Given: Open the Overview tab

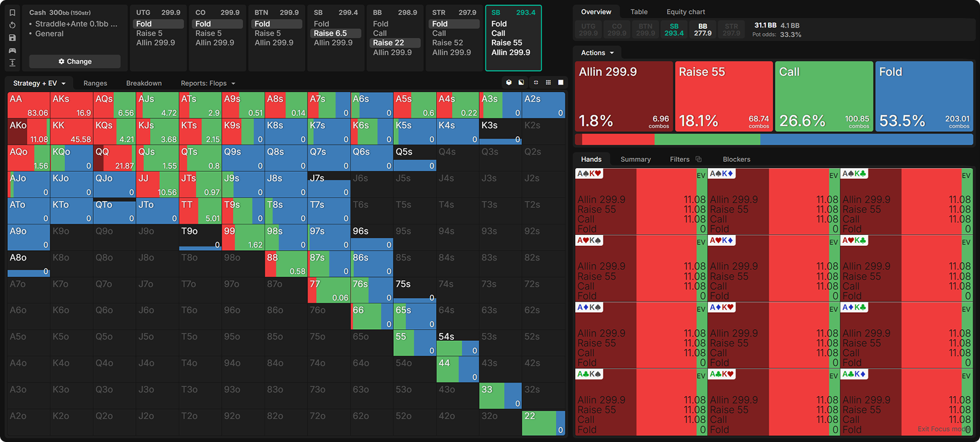Looking at the screenshot, I should click(596, 12).
